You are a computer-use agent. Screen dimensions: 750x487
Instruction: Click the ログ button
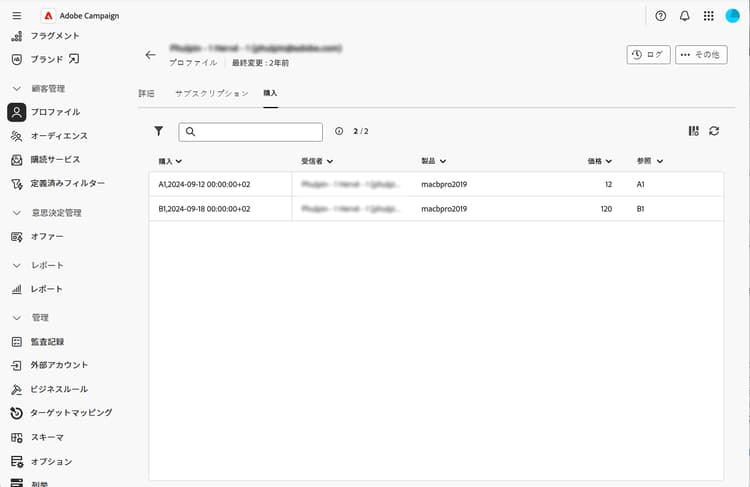coord(648,55)
